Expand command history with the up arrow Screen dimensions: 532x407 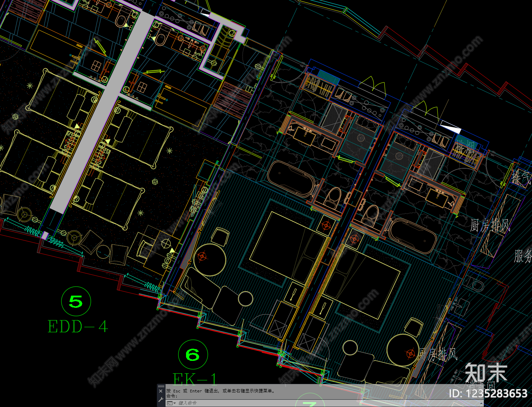click(x=481, y=403)
